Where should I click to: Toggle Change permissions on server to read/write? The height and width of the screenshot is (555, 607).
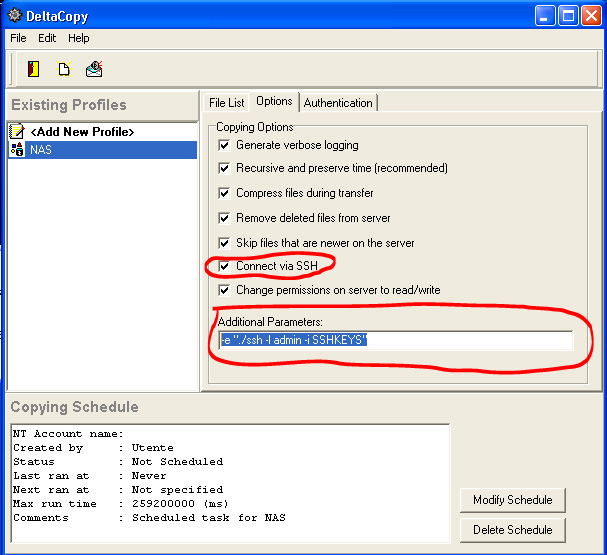point(224,290)
